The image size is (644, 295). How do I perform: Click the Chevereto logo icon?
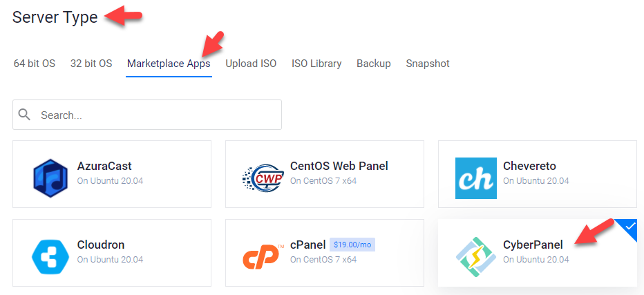[475, 178]
